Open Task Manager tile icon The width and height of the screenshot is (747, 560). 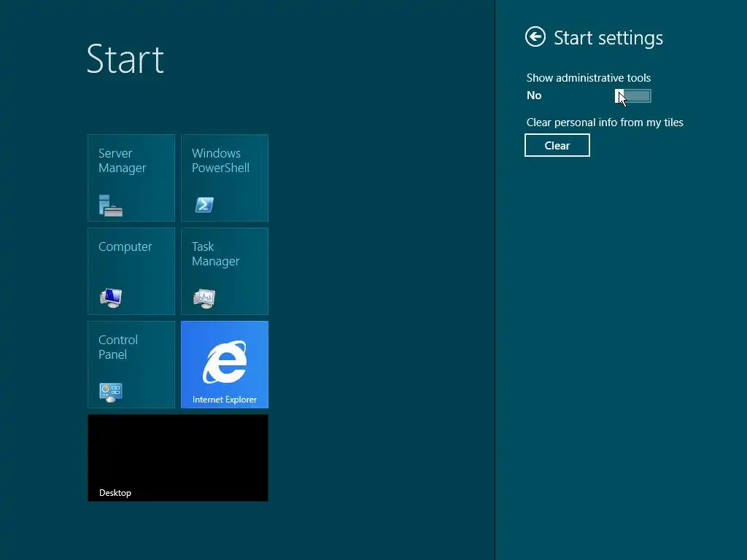(204, 298)
